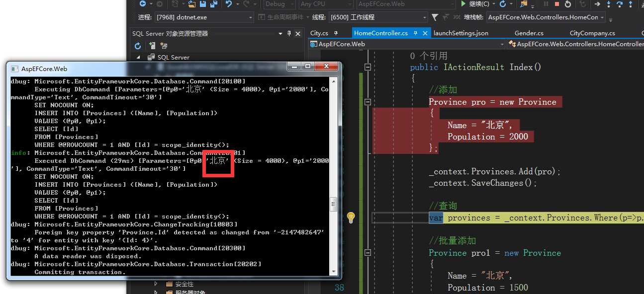Select the HomeController.cs tab
644x294 pixels.
coord(381,33)
